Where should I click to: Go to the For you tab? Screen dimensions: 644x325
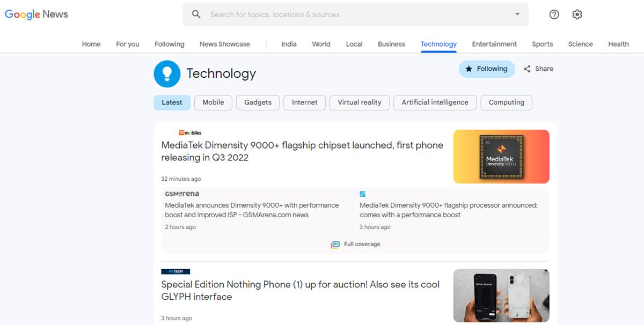coord(128,44)
